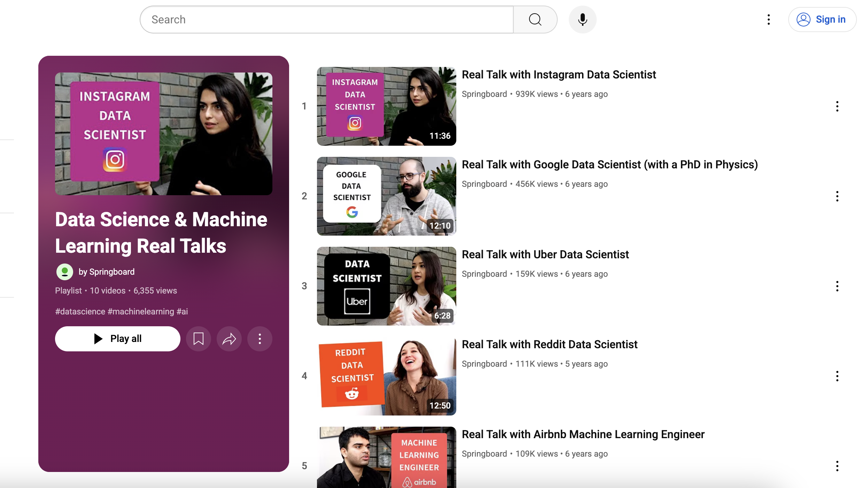Open action menu for Airbnb Machine Learning video

point(837,466)
